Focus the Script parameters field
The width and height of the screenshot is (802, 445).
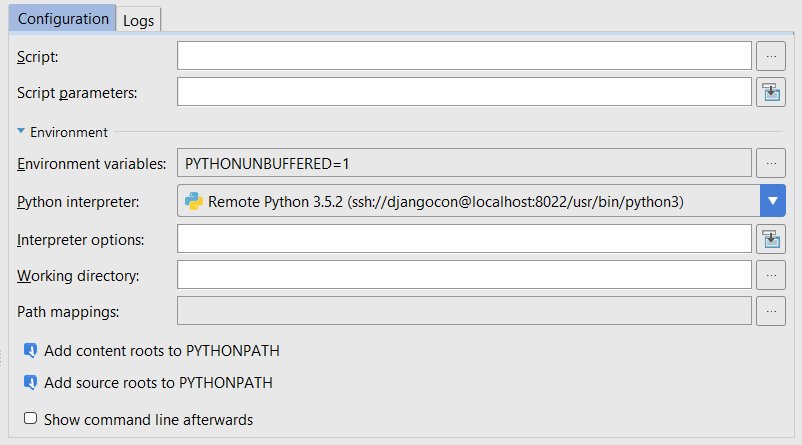(x=464, y=92)
